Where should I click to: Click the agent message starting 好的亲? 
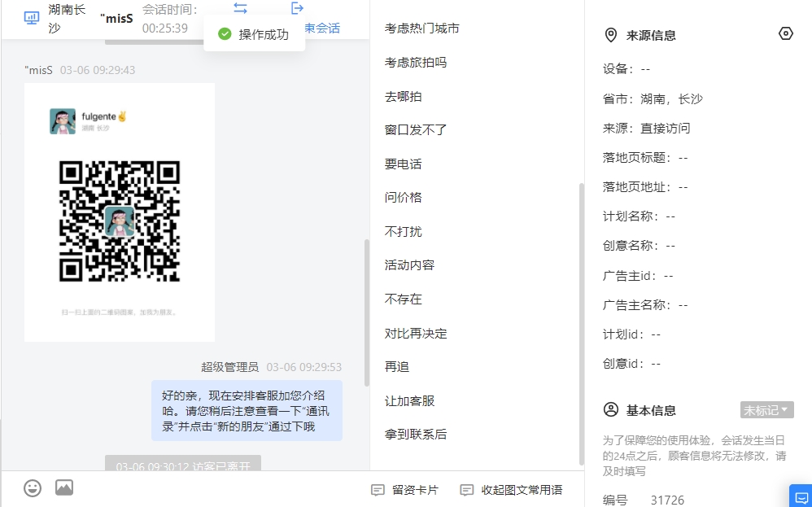tap(247, 411)
